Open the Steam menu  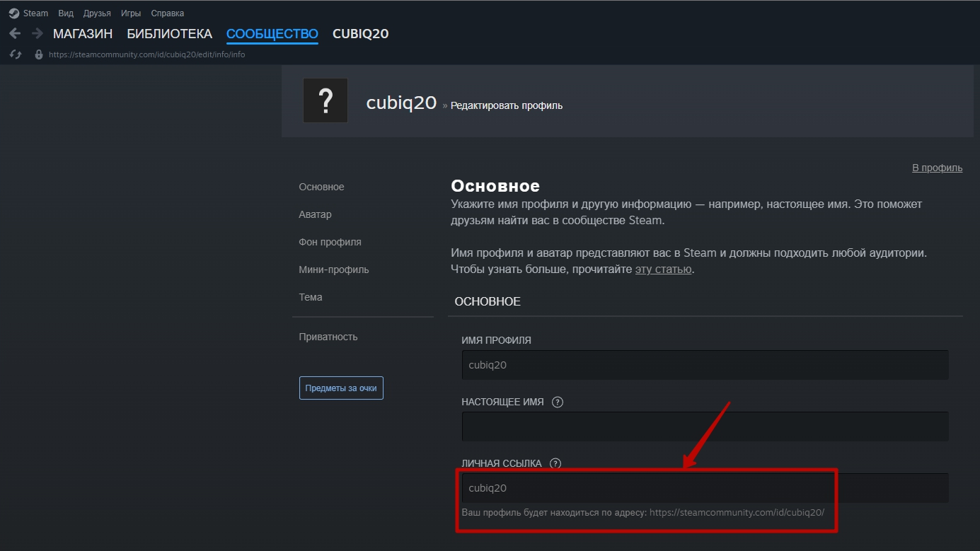35,13
